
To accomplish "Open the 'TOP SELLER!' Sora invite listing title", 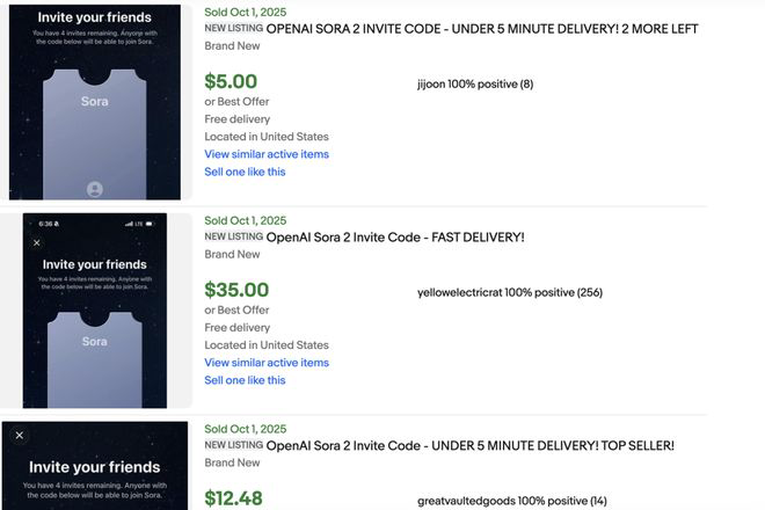I will 470,445.
